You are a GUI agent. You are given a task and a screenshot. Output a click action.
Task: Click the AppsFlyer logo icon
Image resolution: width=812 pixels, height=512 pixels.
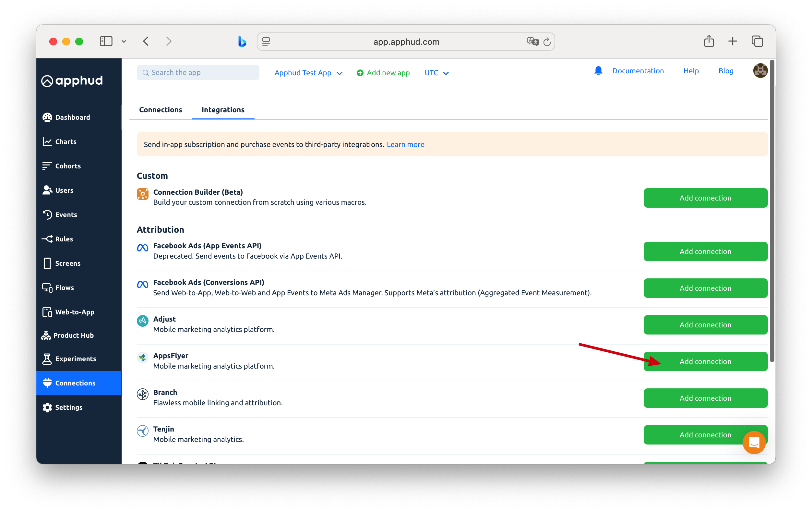pyautogui.click(x=143, y=358)
